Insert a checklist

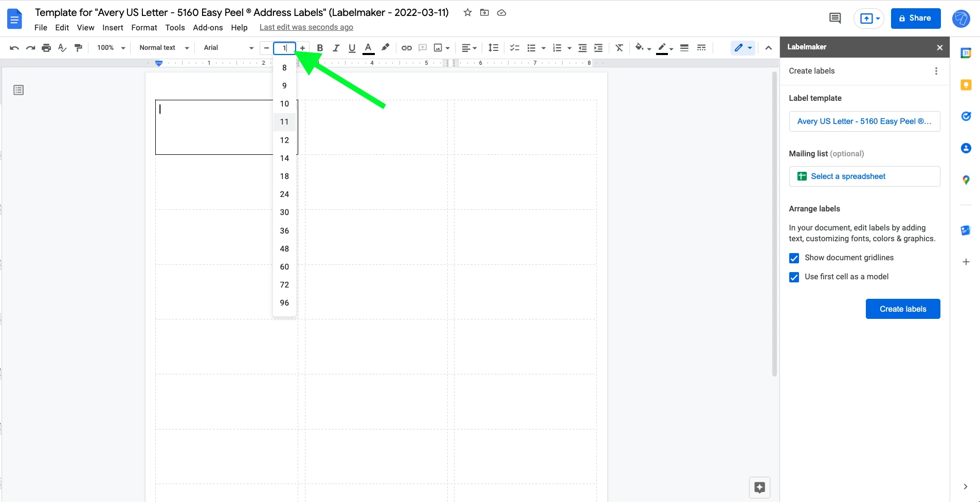pyautogui.click(x=515, y=48)
